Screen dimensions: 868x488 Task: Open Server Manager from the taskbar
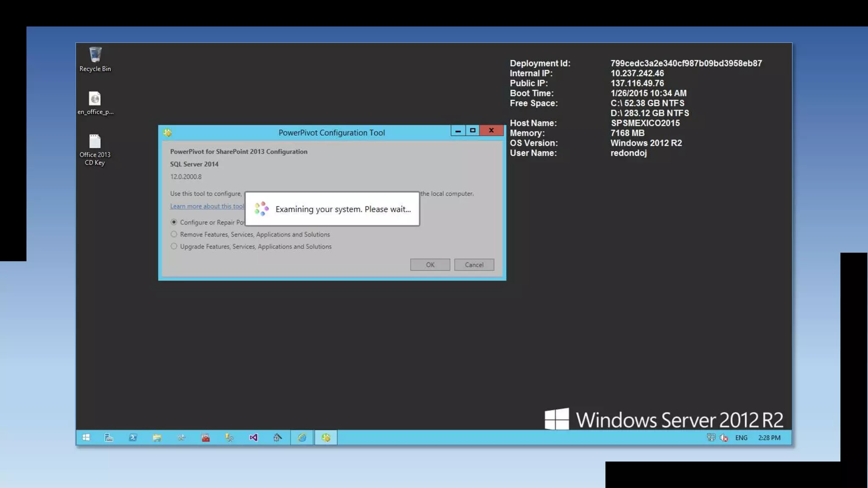109,438
